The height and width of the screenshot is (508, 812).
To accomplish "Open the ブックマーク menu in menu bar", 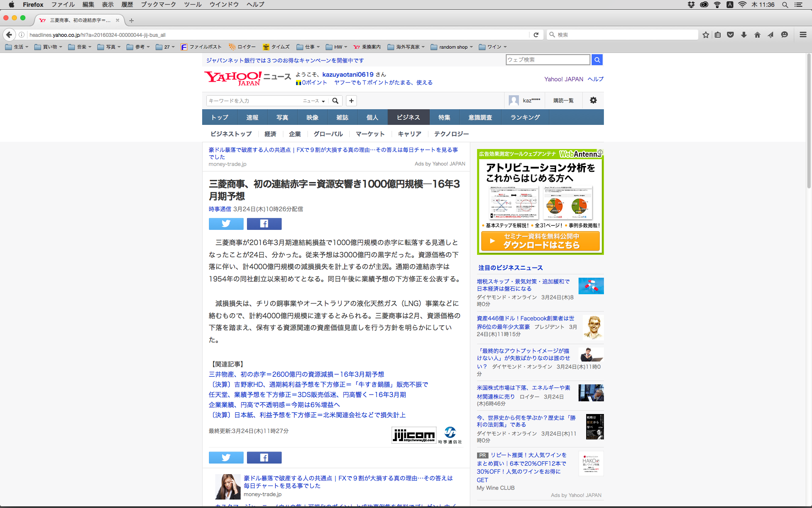I will (158, 4).
